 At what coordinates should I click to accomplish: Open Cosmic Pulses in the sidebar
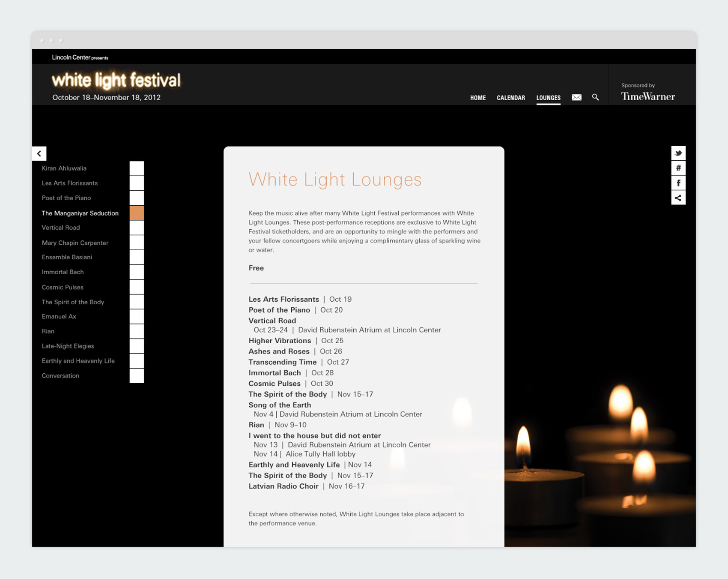click(x=63, y=287)
